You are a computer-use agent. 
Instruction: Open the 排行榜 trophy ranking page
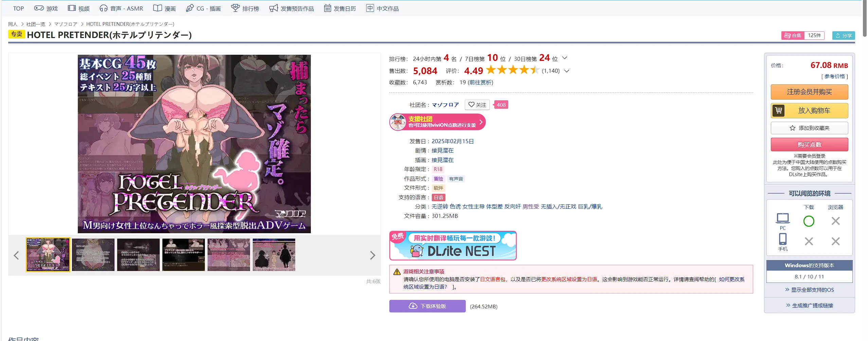pos(245,8)
